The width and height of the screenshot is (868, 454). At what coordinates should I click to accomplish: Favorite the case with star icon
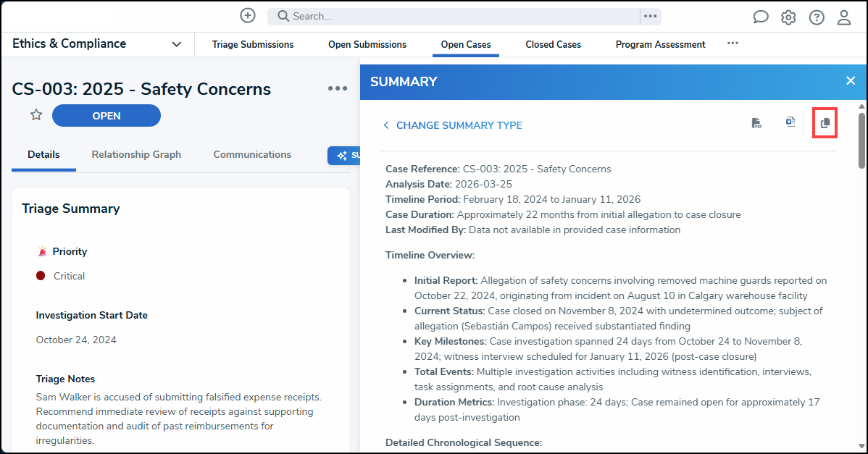click(x=36, y=115)
